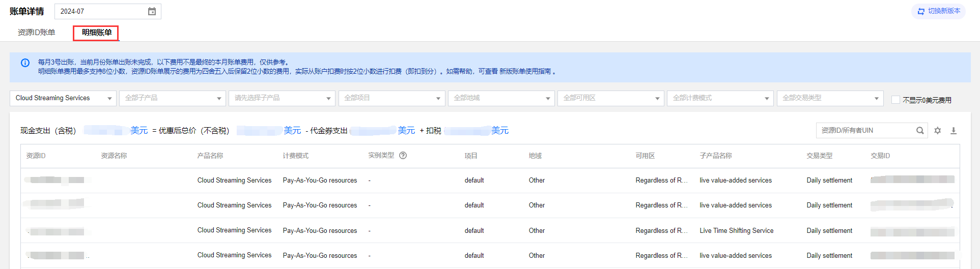Click the 产品名称 column header
980x269 pixels.
tap(210, 156)
